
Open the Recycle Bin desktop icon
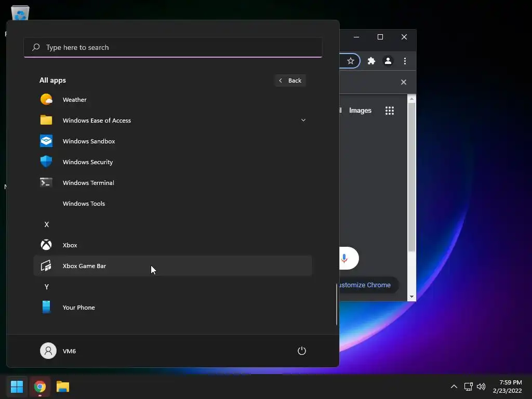[20, 13]
